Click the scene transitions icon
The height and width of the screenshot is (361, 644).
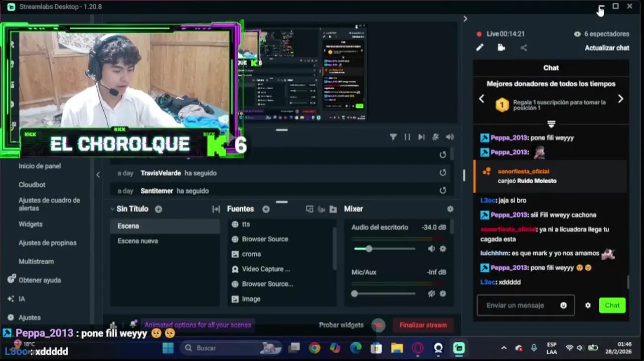click(216, 209)
